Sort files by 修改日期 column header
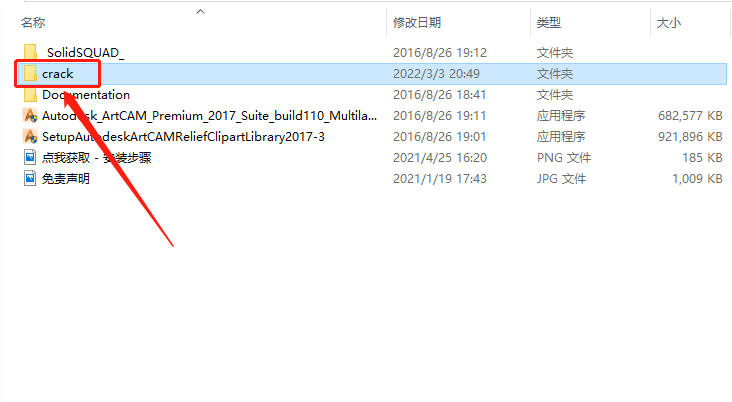 [417, 22]
